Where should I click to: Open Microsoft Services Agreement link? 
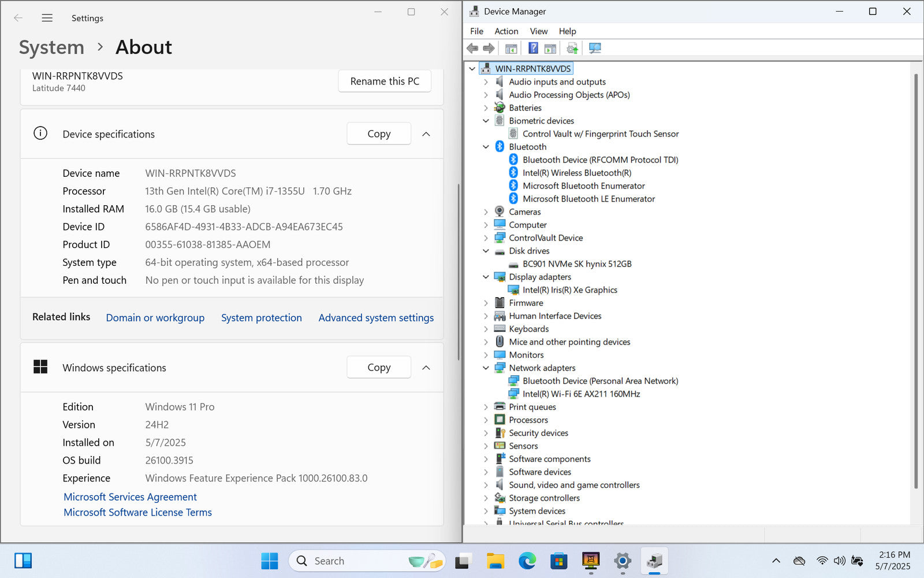[x=130, y=497]
